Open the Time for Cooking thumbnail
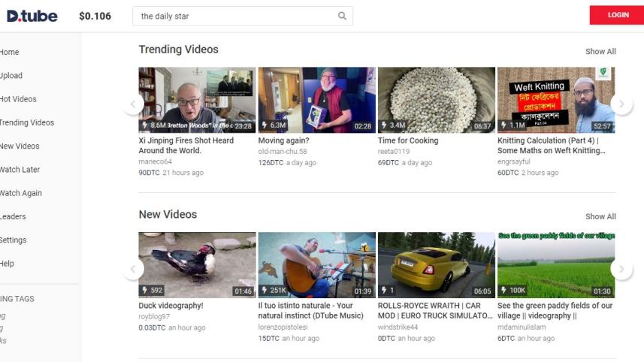This screenshot has width=644, height=362. 436,100
